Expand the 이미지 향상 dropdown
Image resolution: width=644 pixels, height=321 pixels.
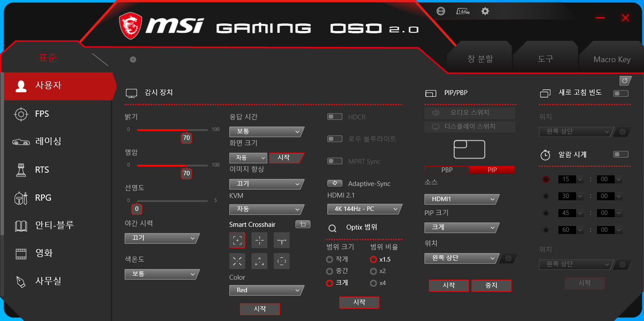pos(267,184)
